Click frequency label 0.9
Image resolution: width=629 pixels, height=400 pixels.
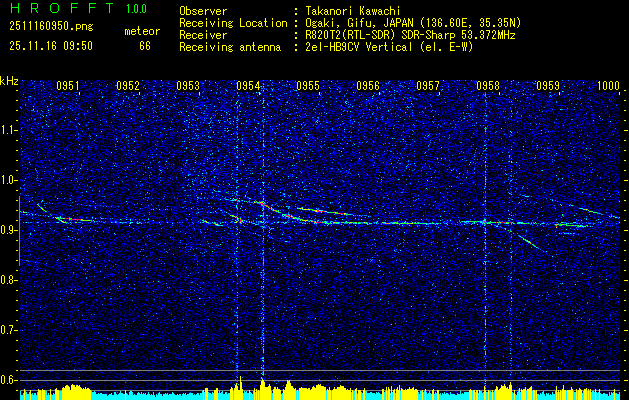(x=9, y=230)
